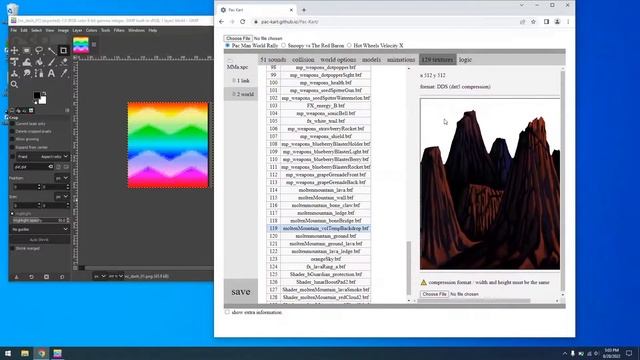Click the save button in Pac-Kart
The width and height of the screenshot is (640, 360).
pyautogui.click(x=241, y=292)
